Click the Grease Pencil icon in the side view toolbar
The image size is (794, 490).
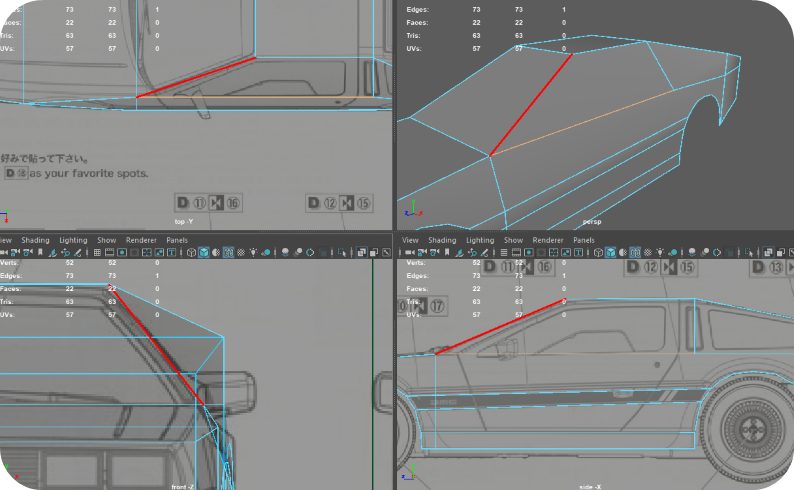click(x=484, y=252)
